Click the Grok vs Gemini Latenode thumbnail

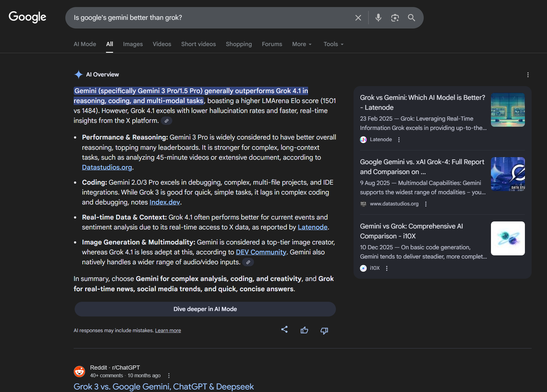click(508, 110)
